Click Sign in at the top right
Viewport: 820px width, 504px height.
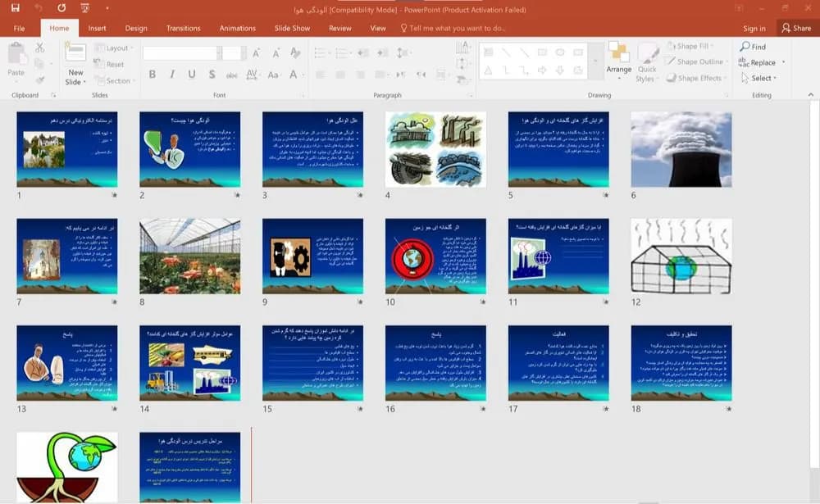(x=754, y=28)
